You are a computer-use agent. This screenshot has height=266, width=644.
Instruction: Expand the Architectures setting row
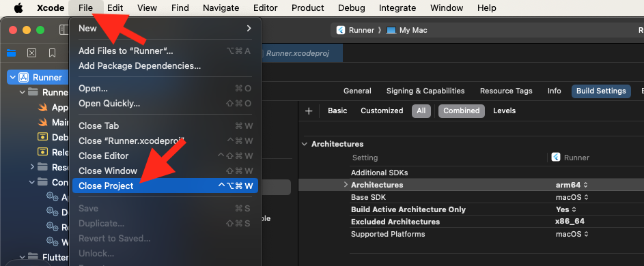[346, 185]
